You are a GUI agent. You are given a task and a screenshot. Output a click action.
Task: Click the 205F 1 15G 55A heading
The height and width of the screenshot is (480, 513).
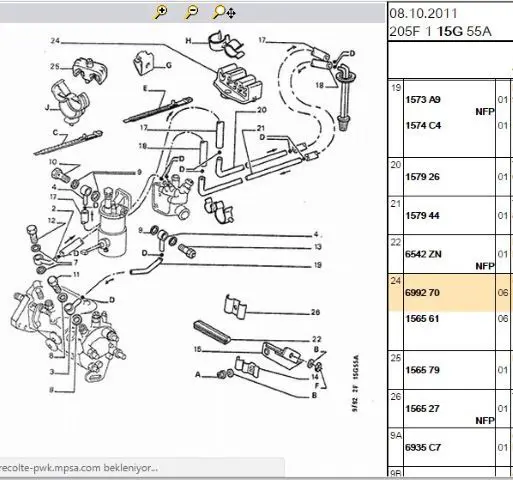click(440, 31)
